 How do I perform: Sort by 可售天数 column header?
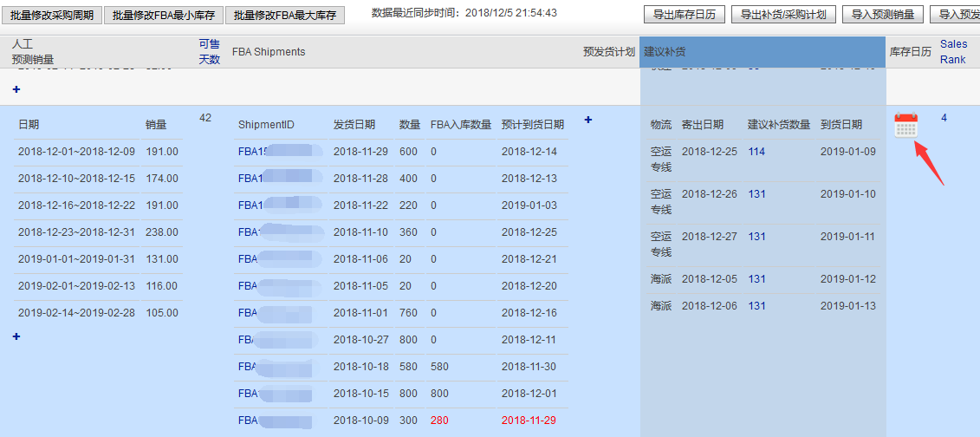(x=209, y=52)
